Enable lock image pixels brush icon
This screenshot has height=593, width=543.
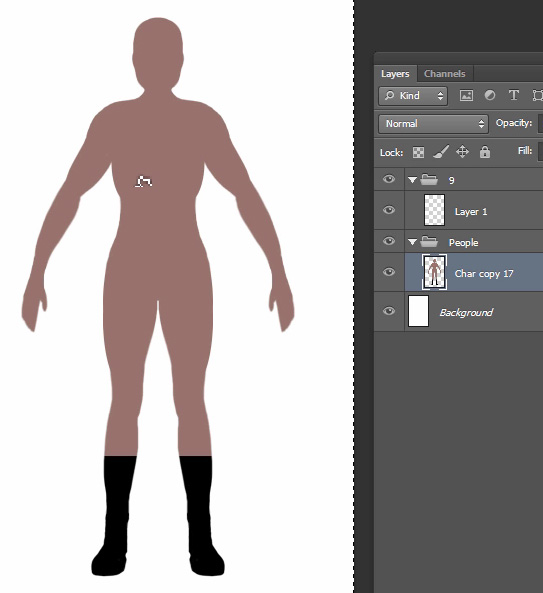point(441,152)
